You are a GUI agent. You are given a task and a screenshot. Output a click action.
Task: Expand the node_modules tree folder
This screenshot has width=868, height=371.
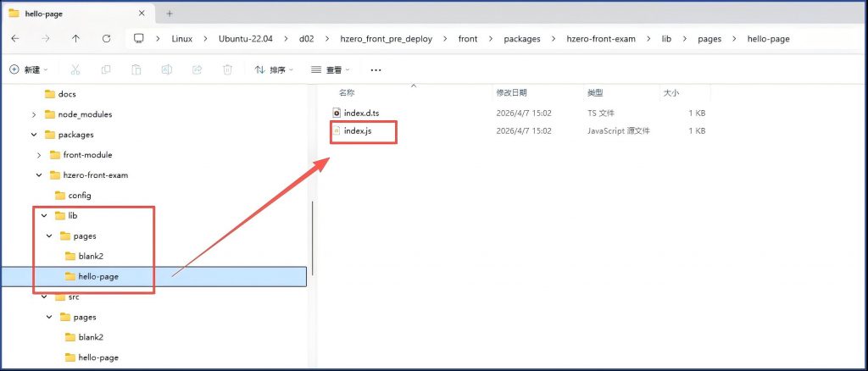tap(34, 114)
